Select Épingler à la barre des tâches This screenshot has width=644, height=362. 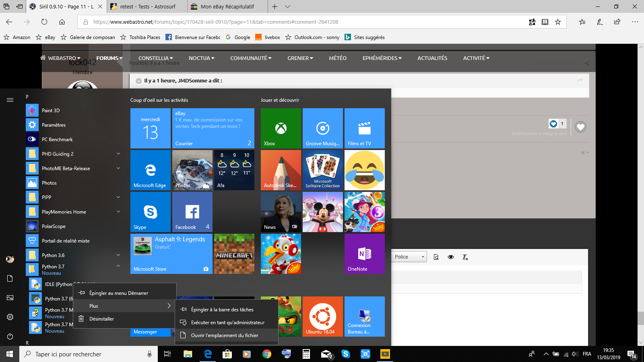(227, 310)
